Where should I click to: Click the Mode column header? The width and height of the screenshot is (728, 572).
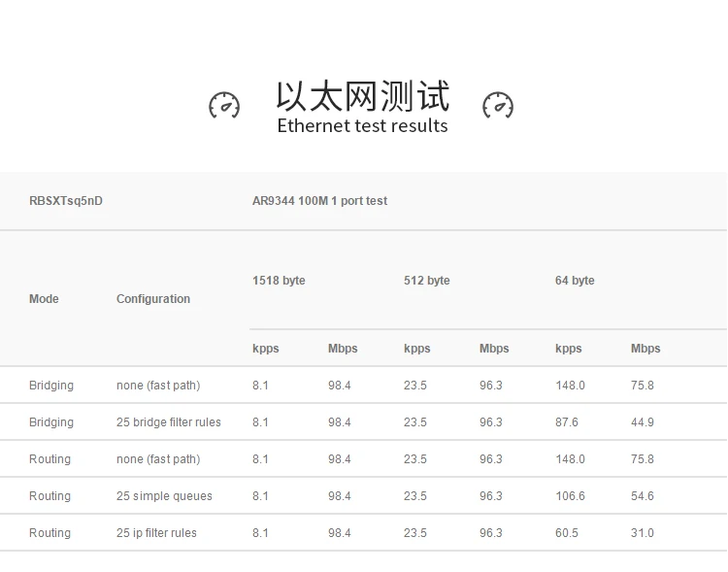pos(44,299)
